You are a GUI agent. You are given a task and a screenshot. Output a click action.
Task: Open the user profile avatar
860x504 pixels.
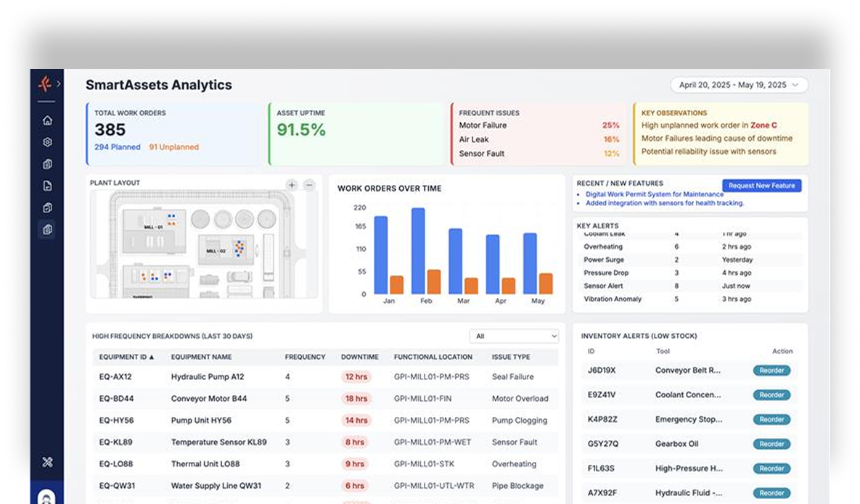point(47,497)
